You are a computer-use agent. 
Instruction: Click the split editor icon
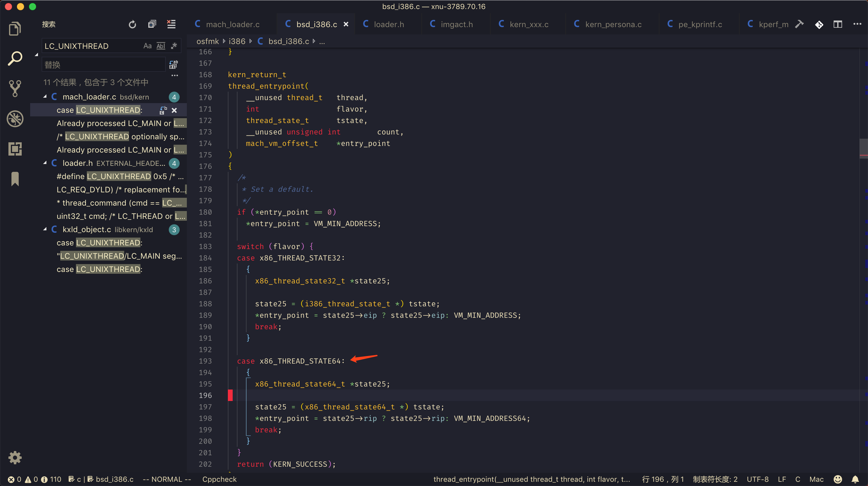[838, 24]
